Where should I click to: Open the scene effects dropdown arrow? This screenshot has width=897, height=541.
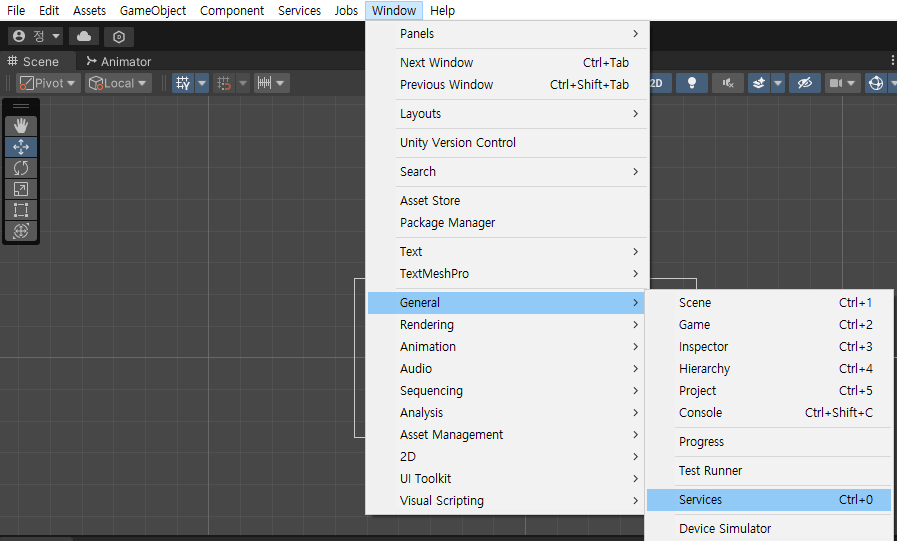pos(778,83)
